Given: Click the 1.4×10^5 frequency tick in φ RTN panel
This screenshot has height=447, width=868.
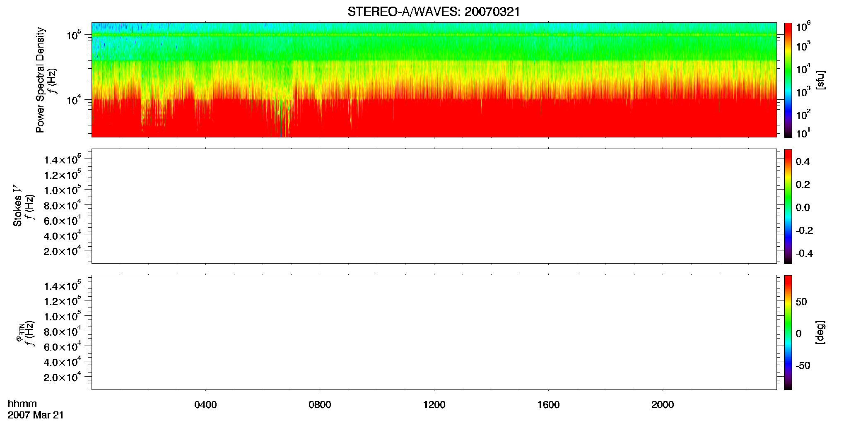Looking at the screenshot, I should (x=63, y=285).
